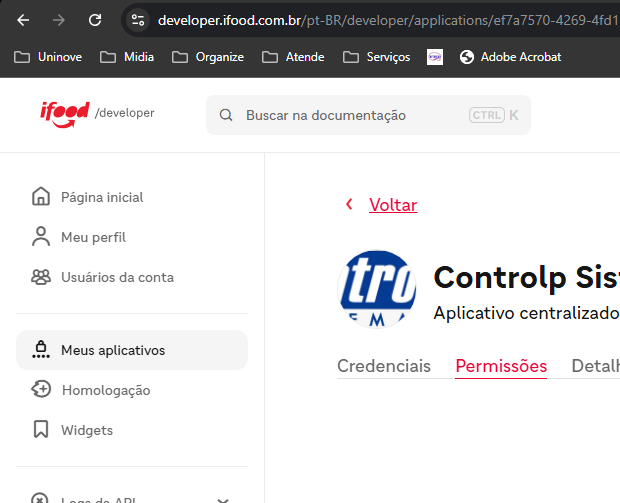Open Homologação in the sidebar
Image resolution: width=620 pixels, height=503 pixels.
[x=106, y=390]
